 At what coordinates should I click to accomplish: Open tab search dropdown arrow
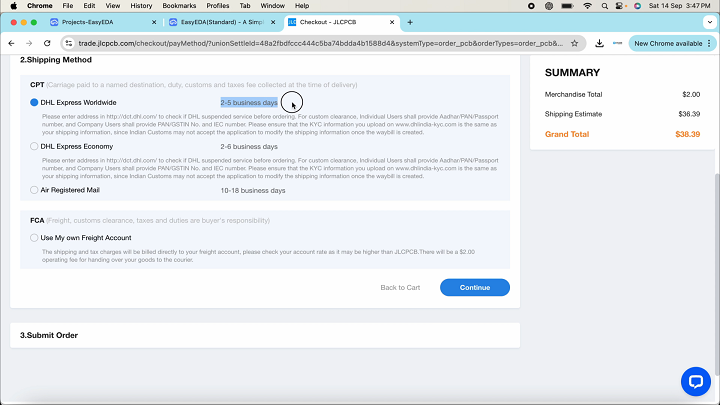click(x=710, y=22)
